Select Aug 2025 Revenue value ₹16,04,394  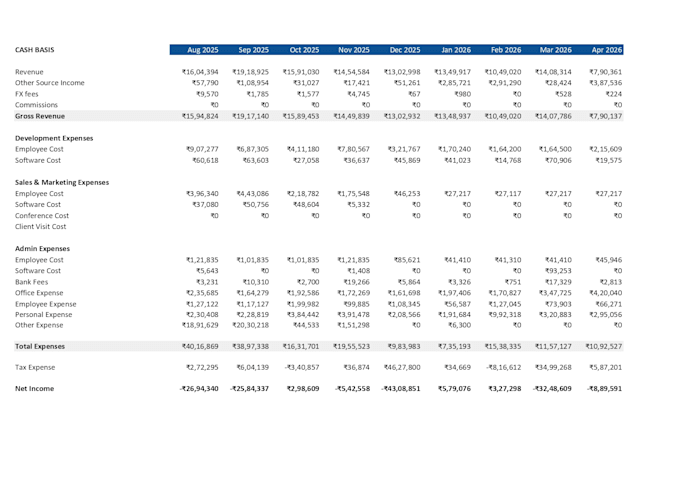tap(200, 72)
